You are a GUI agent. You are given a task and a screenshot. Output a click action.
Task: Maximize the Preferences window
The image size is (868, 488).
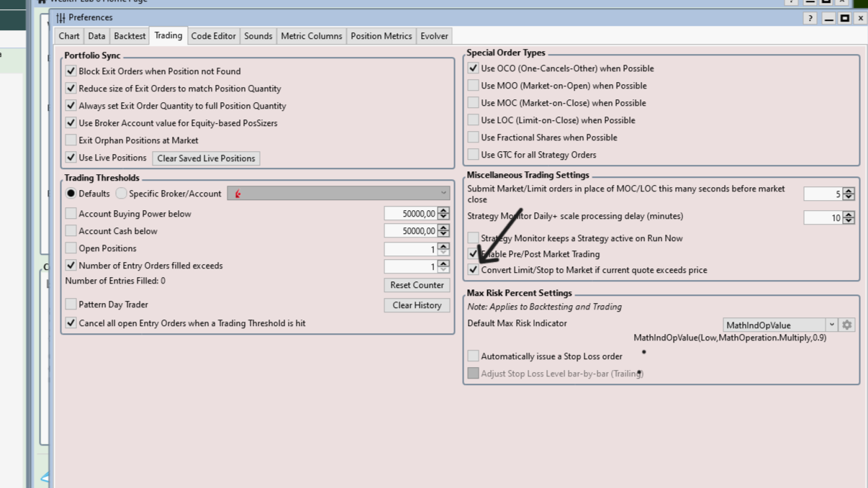(x=845, y=18)
